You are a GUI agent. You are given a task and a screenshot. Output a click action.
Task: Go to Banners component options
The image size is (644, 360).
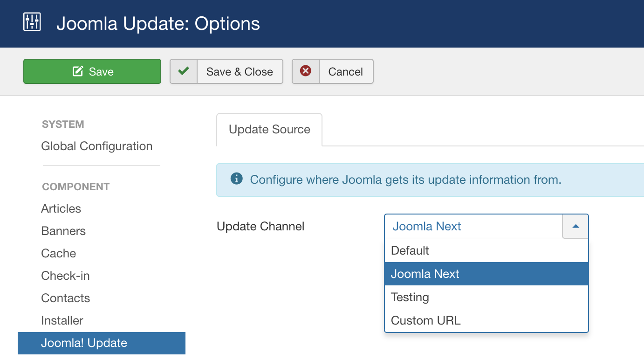[x=63, y=231]
